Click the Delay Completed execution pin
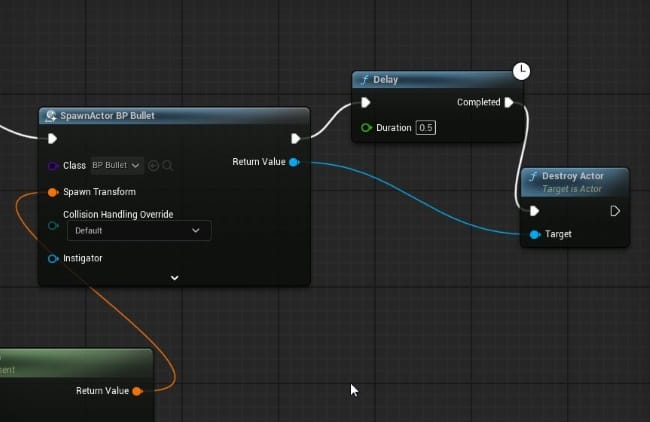650x422 pixels. tap(509, 102)
